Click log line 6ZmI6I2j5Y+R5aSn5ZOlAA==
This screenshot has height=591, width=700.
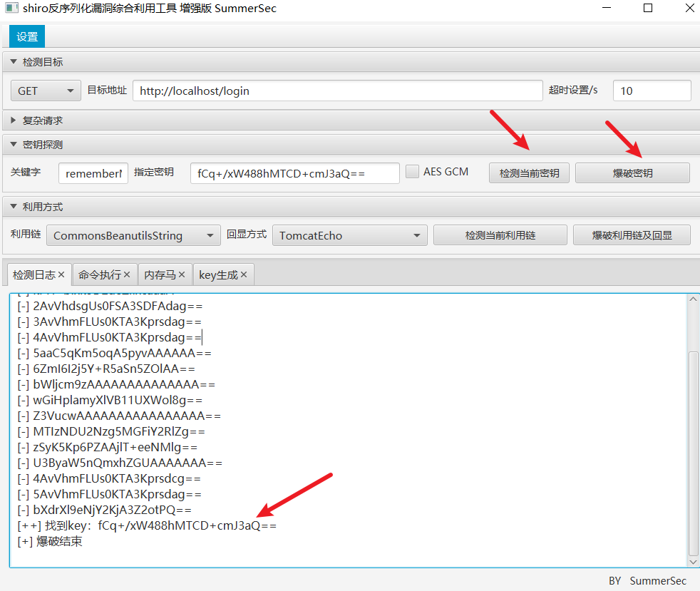[106, 369]
